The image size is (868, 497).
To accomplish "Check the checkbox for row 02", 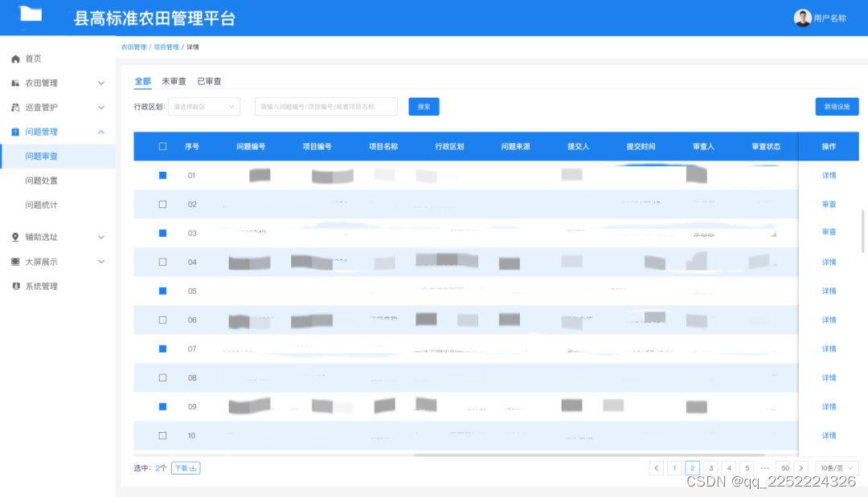I will point(162,204).
